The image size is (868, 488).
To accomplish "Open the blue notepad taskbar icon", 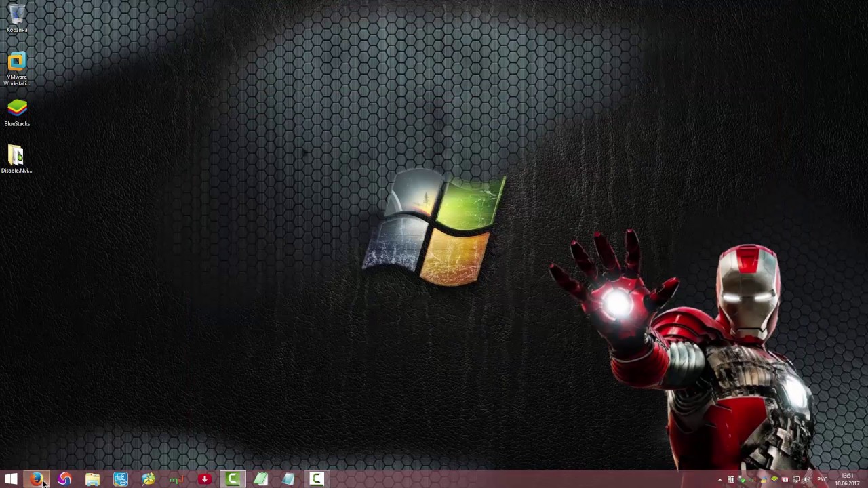I will pos(288,480).
